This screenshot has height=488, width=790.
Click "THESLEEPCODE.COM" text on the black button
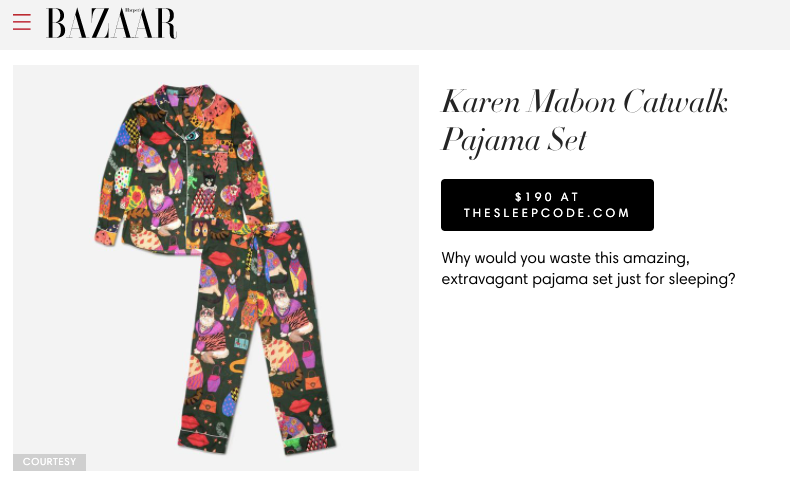(x=547, y=213)
